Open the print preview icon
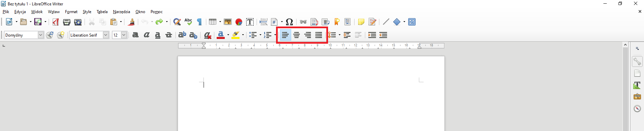The height and width of the screenshot is (131, 644). tap(78, 22)
